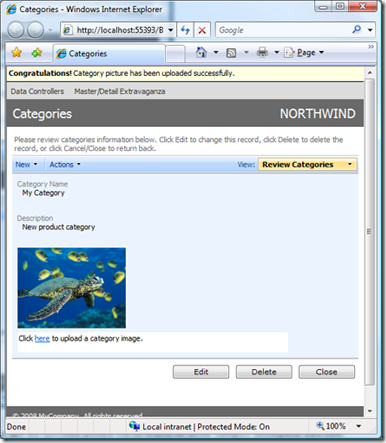The height and width of the screenshot is (443, 386).
Task: Click the browser Back arrow button
Action: point(16,30)
